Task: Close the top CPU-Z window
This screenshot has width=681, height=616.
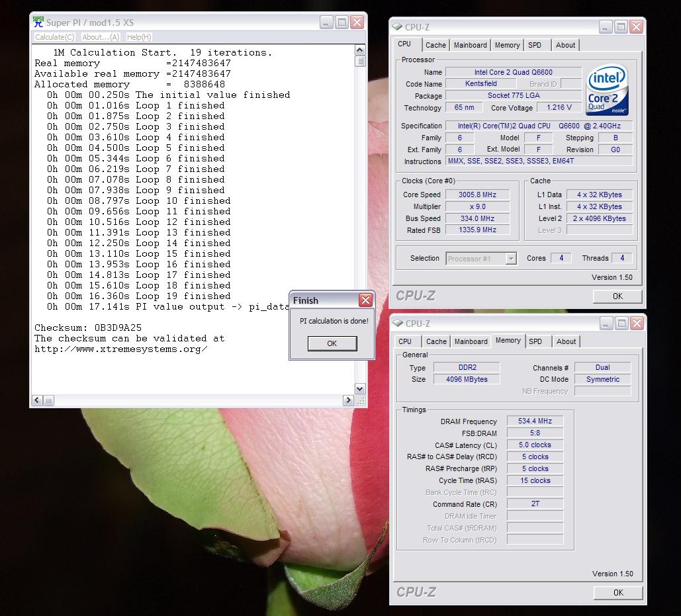Action: (x=636, y=27)
